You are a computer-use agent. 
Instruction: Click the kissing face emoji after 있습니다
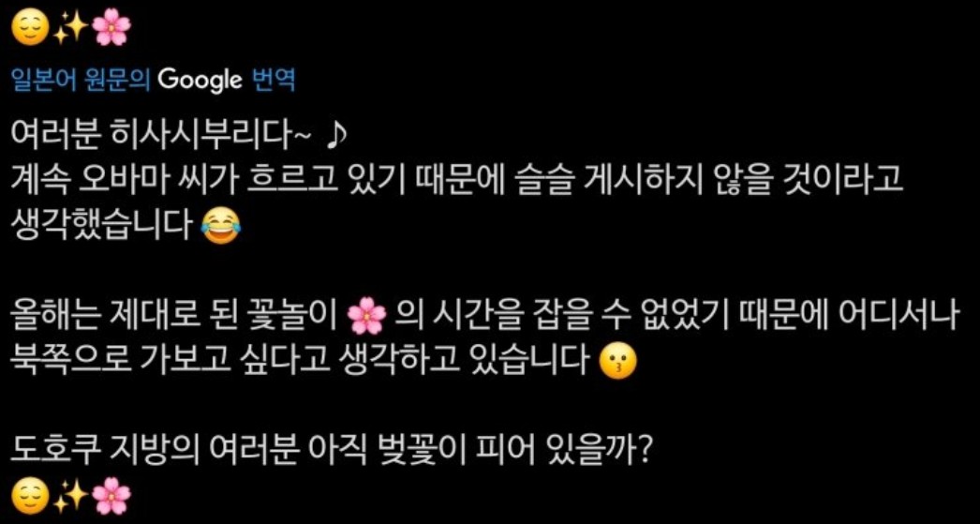click(x=616, y=362)
